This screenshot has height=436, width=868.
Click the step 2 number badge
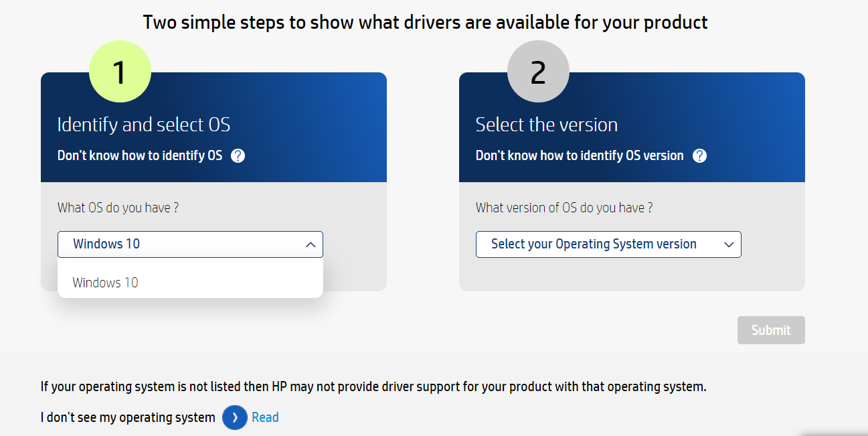click(538, 72)
